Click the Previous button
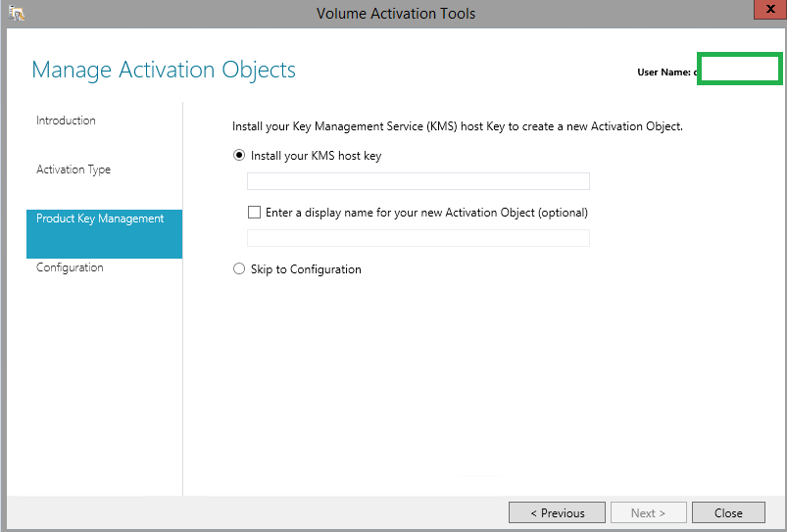 pyautogui.click(x=557, y=513)
